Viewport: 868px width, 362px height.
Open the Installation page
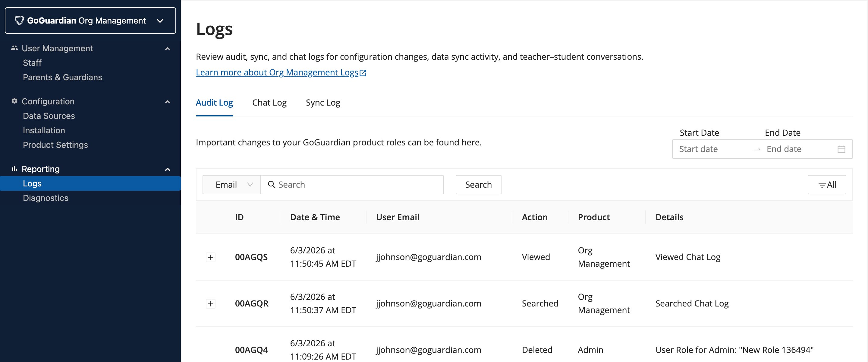pos(44,130)
